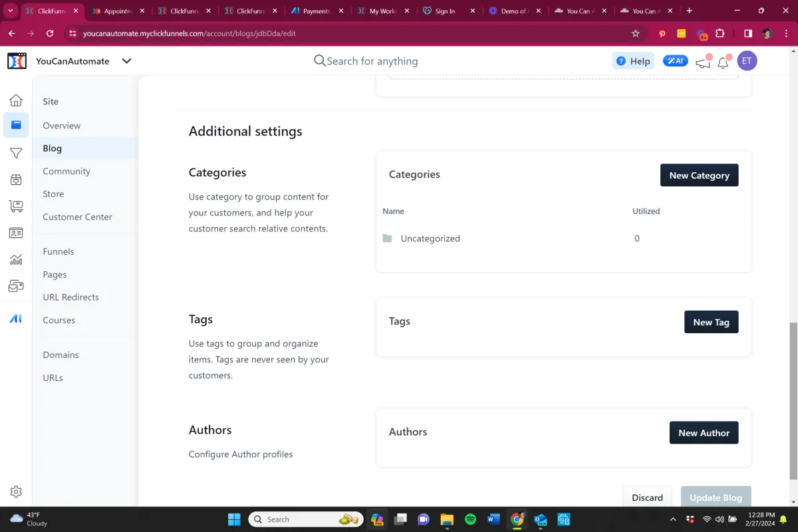Toggle the browser side panel icon
Image resolution: width=798 pixels, height=532 pixels.
(748, 33)
